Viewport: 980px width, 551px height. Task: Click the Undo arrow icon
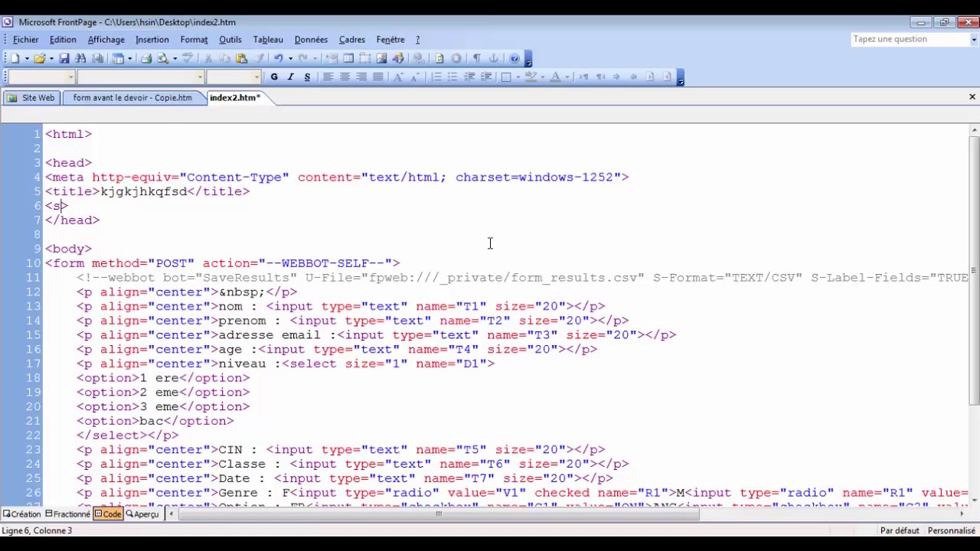(278, 58)
